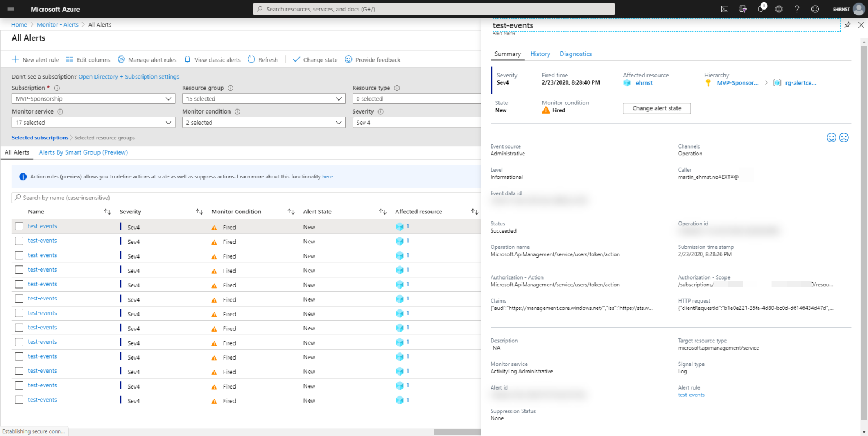Open the hamburger portal menu
The height and width of the screenshot is (436, 868).
(x=11, y=9)
